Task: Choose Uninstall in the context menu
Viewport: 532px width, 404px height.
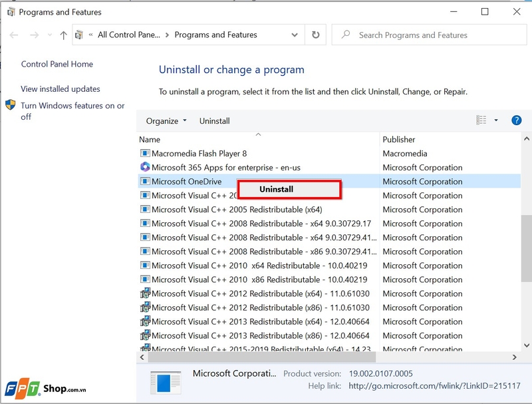Action: pyautogui.click(x=289, y=189)
